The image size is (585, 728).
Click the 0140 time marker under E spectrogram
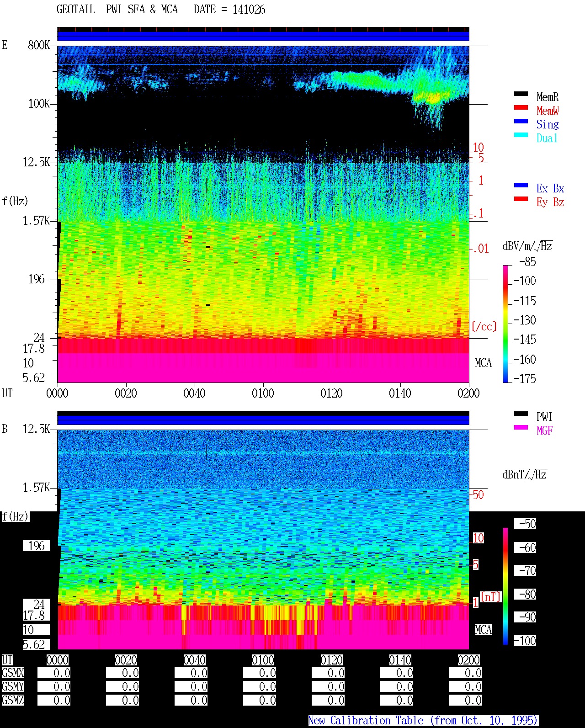pos(400,393)
